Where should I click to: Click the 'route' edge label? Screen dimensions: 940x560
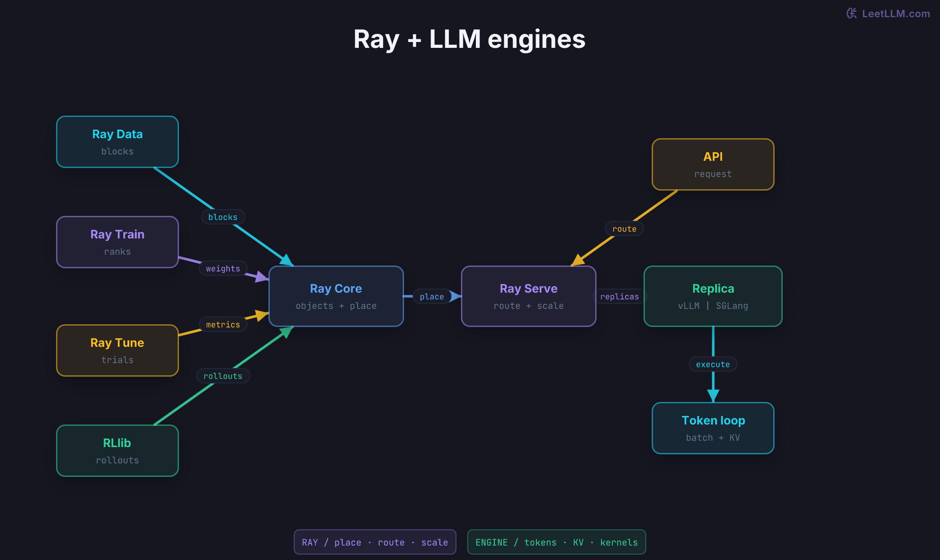(x=624, y=229)
